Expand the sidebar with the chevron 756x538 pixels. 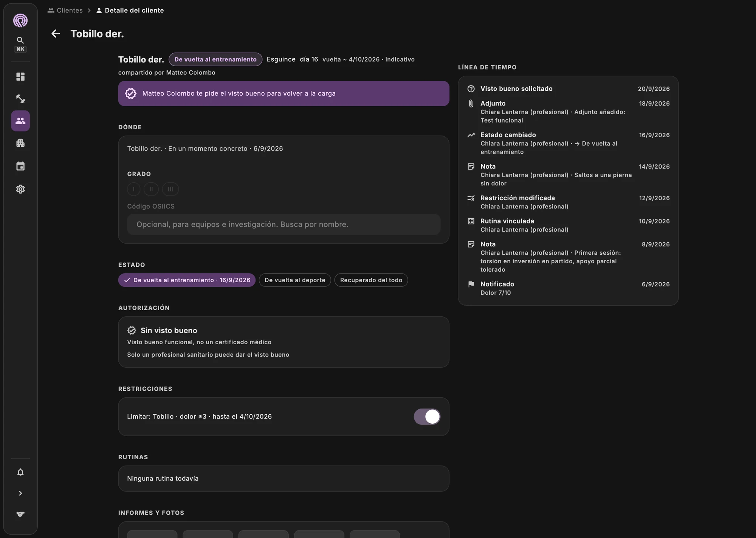click(x=20, y=493)
